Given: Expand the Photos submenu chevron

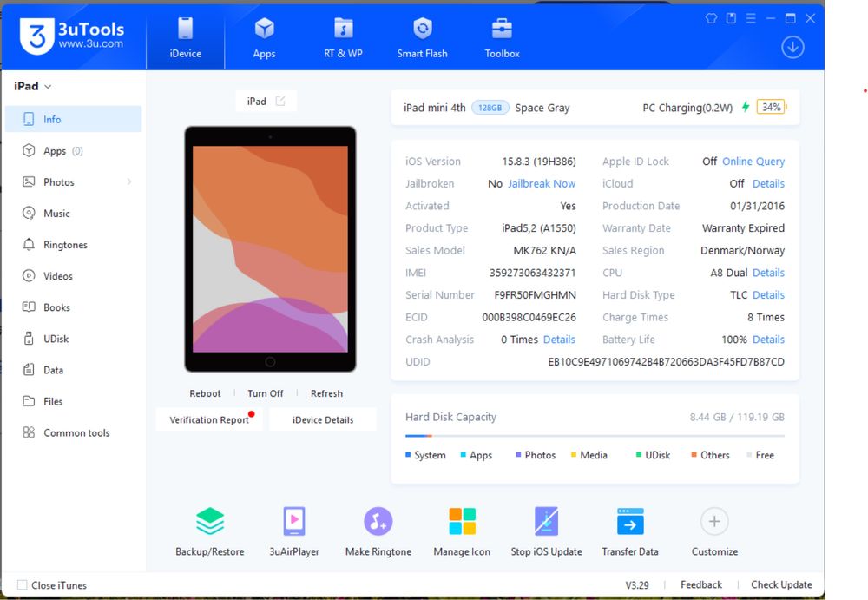Looking at the screenshot, I should [x=129, y=181].
